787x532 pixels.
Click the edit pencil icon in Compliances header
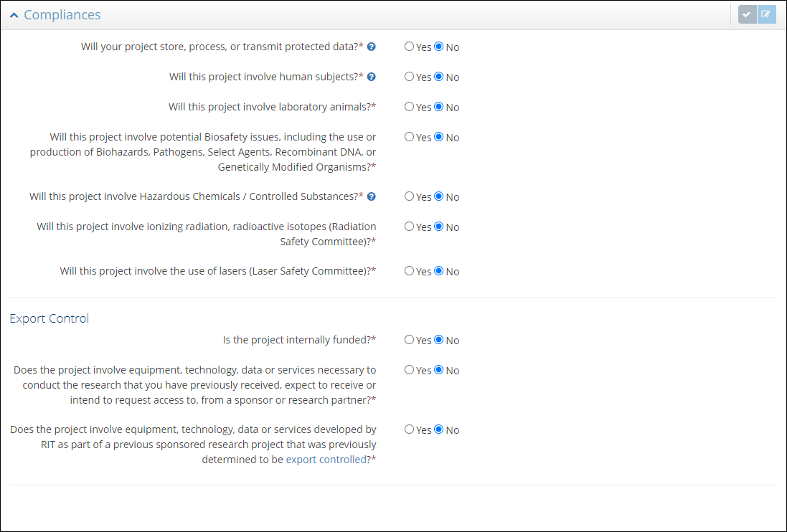[x=766, y=14]
